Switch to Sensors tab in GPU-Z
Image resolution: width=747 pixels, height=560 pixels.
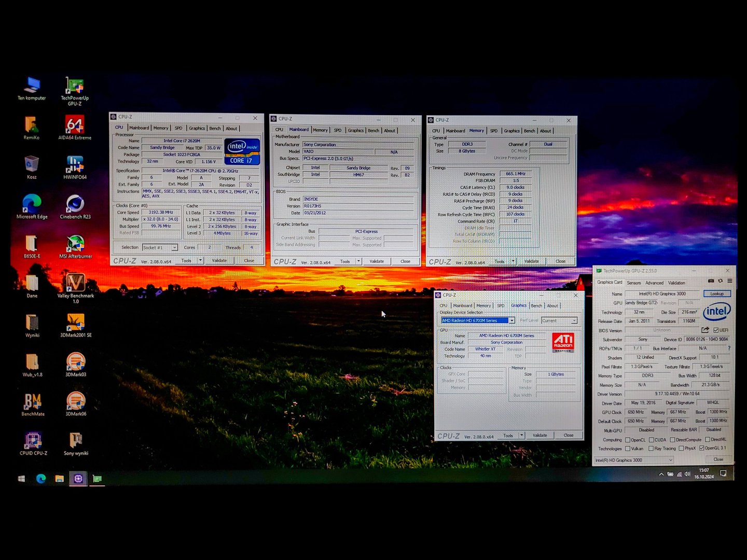[633, 283]
